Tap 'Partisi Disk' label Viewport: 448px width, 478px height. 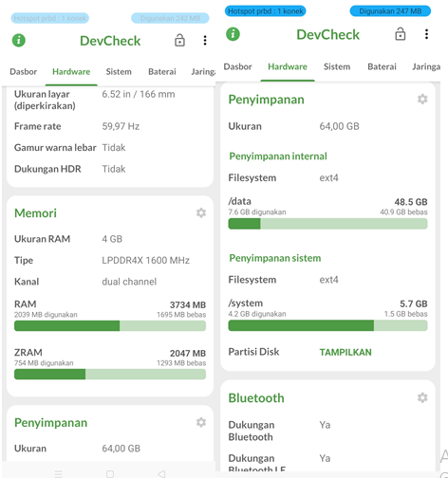coord(253,352)
